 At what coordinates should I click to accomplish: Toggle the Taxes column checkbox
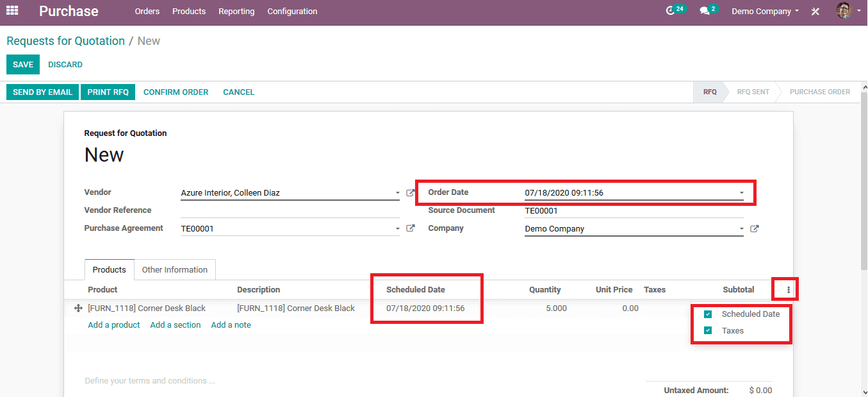point(708,331)
